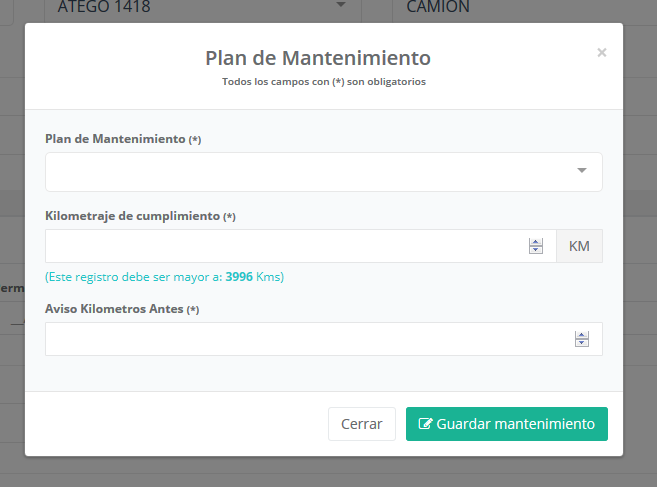
Task: Increase Kilometraje de cumplimiento with up arrow
Action: tap(536, 242)
